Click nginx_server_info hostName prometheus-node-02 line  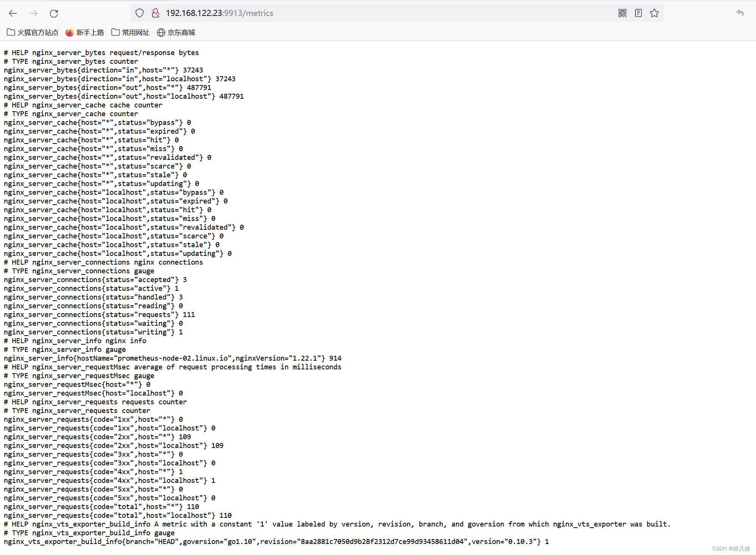[x=173, y=358]
